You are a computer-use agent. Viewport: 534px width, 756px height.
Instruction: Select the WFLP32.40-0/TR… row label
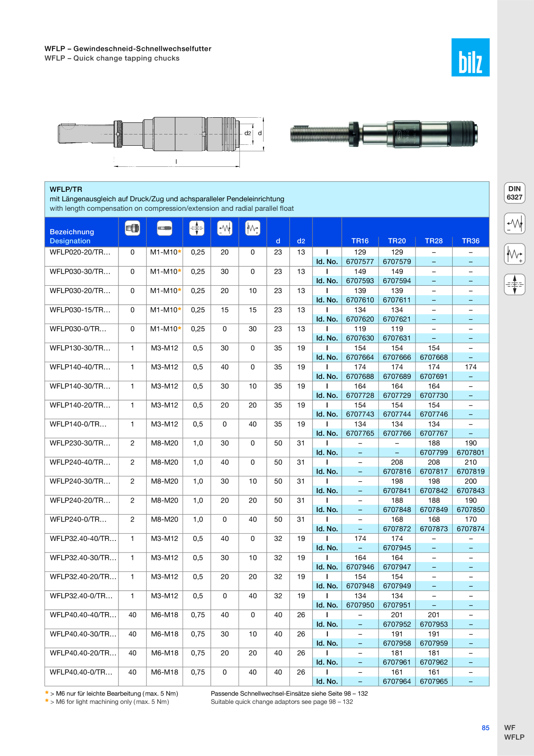(81, 596)
